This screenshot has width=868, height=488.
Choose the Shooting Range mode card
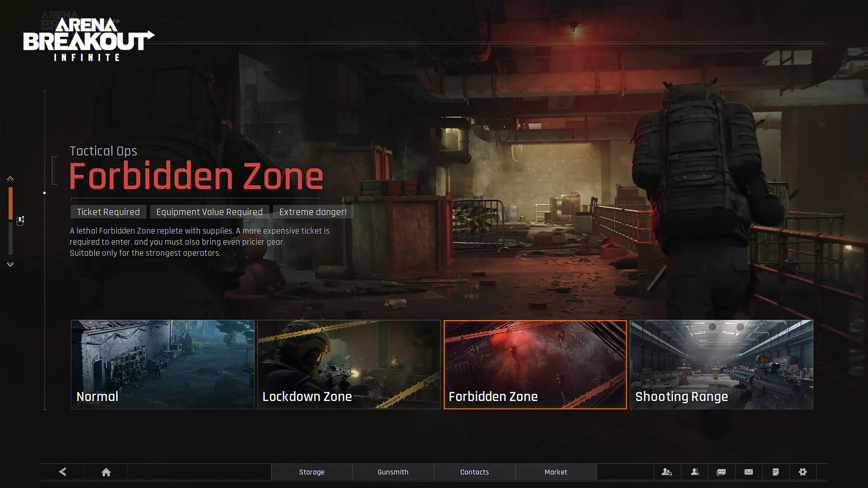pyautogui.click(x=721, y=364)
